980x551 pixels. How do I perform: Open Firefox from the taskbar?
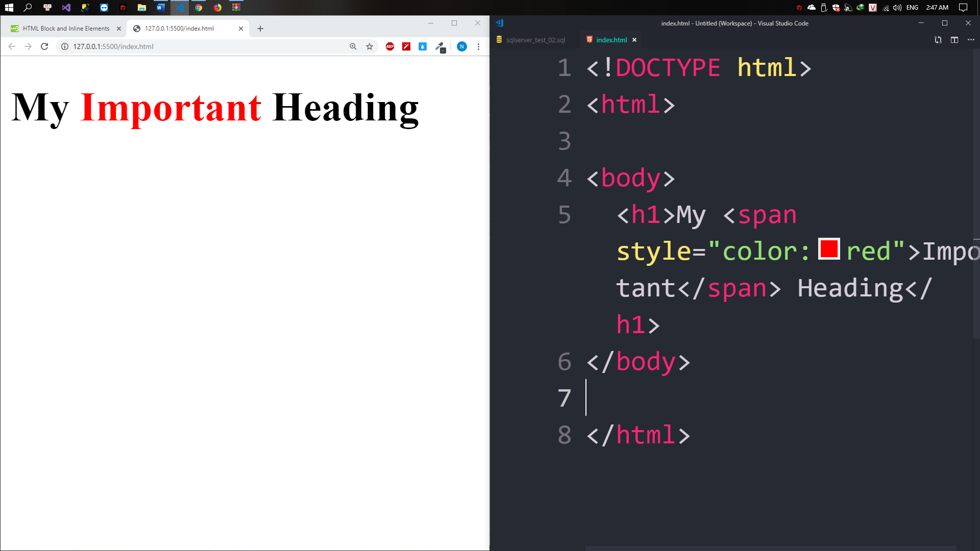pyautogui.click(x=217, y=8)
